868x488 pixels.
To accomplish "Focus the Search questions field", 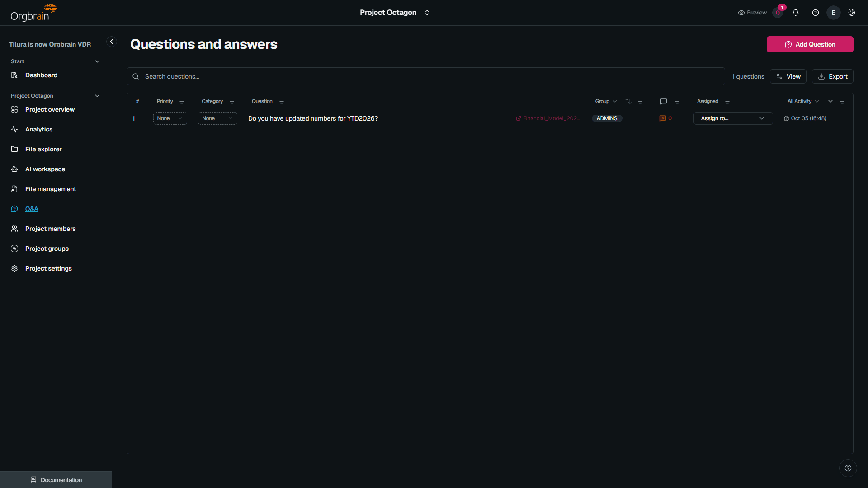I will coord(425,76).
